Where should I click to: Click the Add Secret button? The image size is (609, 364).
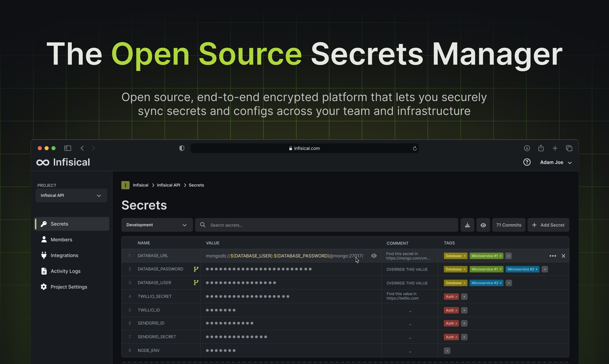tap(548, 225)
